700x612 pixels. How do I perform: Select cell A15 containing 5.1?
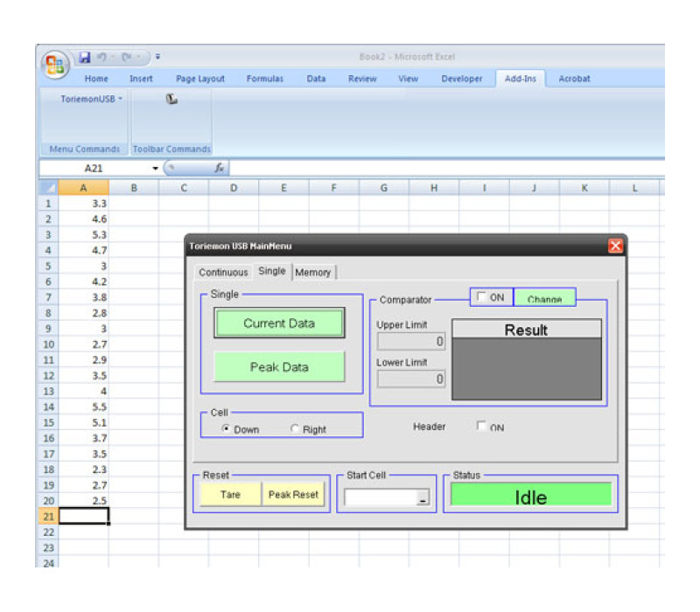83,422
